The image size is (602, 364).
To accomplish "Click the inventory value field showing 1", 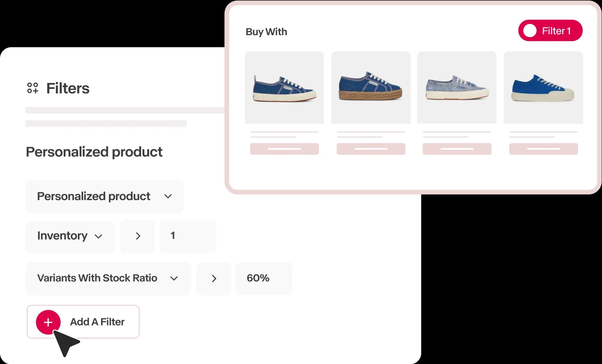I will tap(188, 236).
